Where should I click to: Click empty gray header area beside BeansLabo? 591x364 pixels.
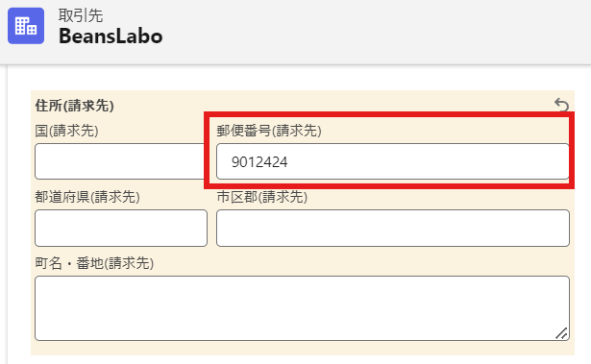coord(377,30)
